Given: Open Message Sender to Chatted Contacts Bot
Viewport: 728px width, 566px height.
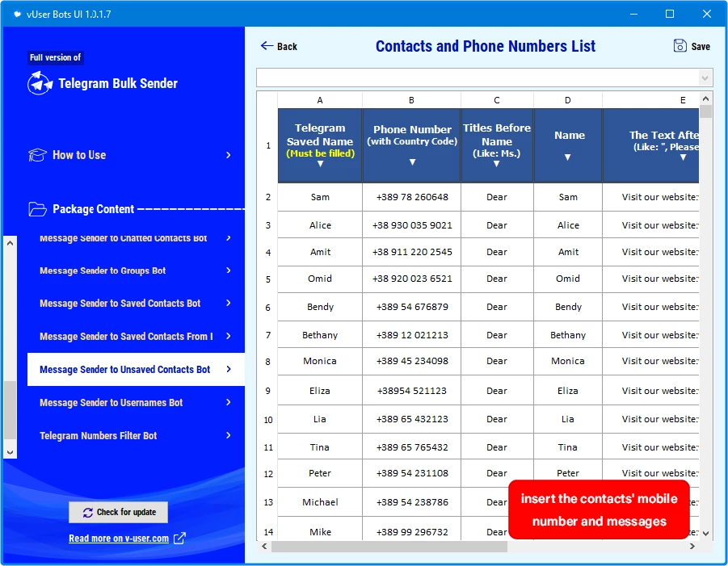Looking at the screenshot, I should coord(136,238).
